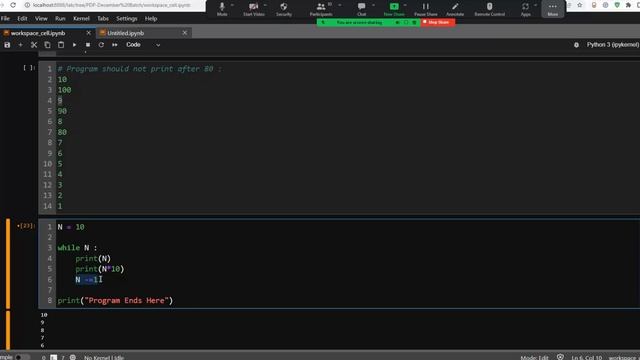Expand the Participants options arrow

[x=340, y=5]
